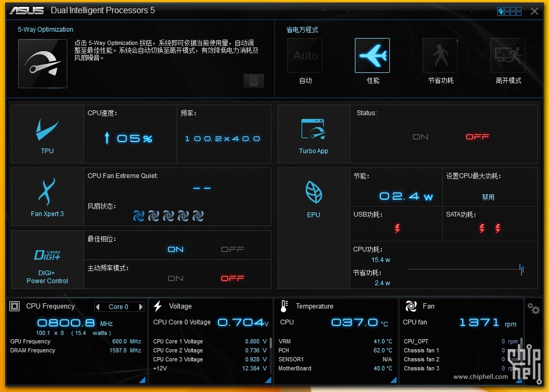Click the Core 0 selector label
Image resolution: width=549 pixels, height=392 pixels.
point(118,306)
